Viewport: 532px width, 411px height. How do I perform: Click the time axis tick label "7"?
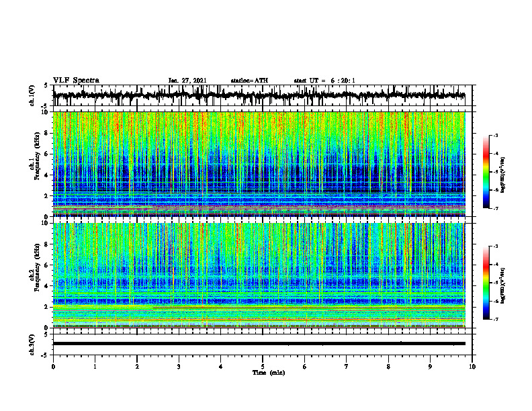pyautogui.click(x=347, y=367)
